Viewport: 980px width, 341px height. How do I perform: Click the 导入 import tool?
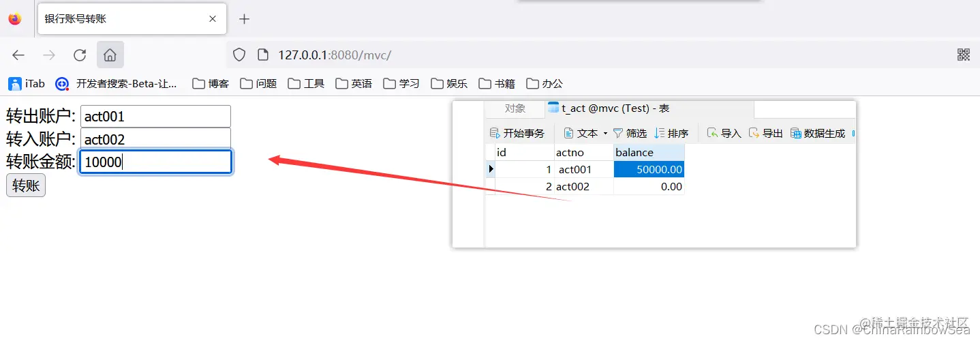[x=724, y=133]
